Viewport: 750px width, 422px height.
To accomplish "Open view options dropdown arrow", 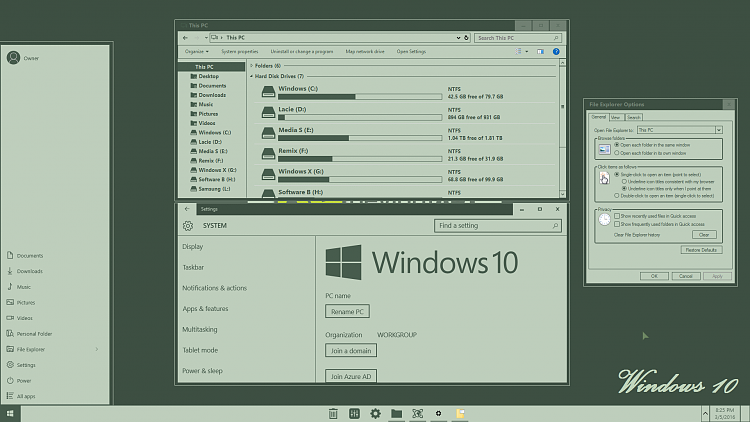I will [527, 52].
